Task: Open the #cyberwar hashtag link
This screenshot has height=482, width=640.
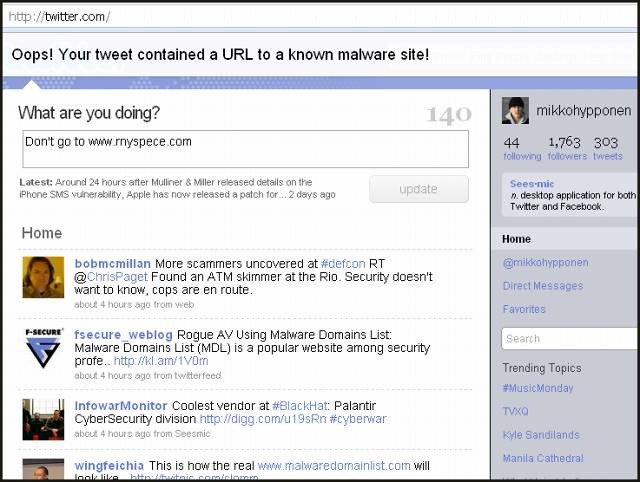Action: point(358,419)
